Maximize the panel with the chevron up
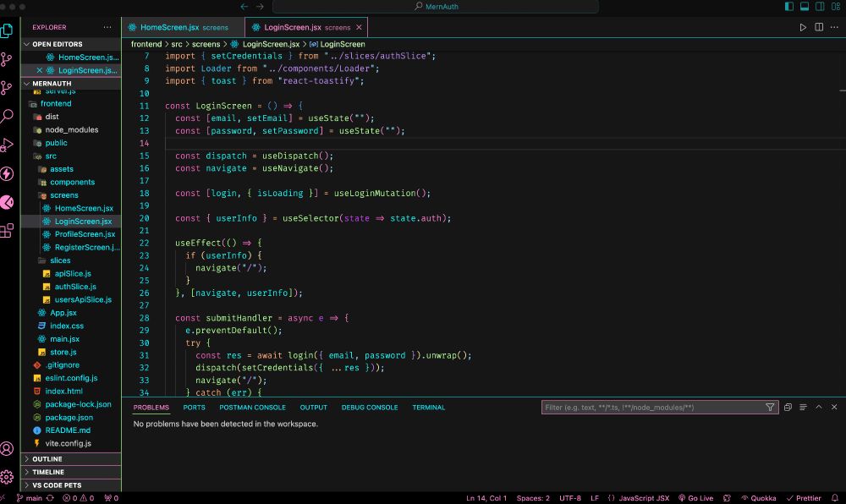This screenshot has height=504, width=846. tap(819, 408)
